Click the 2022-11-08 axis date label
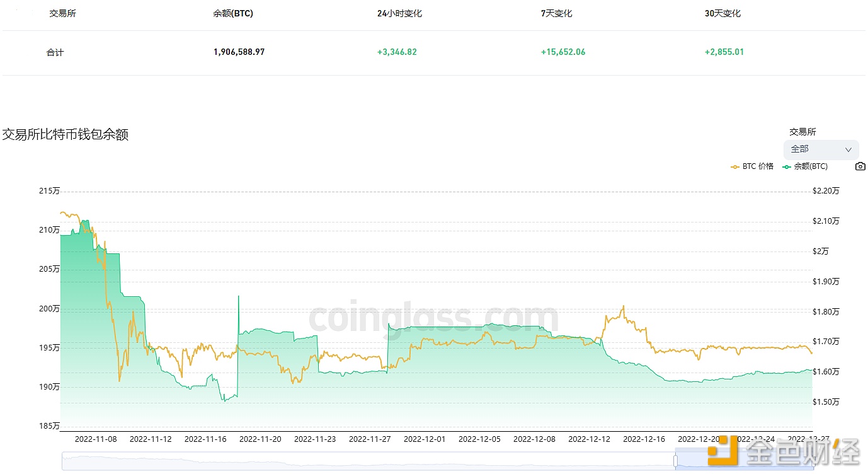This screenshot has width=868, height=474. (x=96, y=438)
